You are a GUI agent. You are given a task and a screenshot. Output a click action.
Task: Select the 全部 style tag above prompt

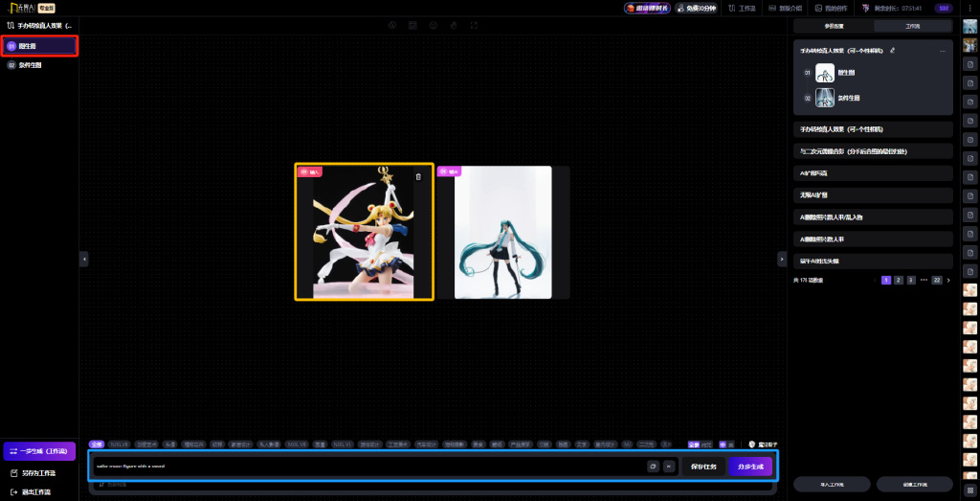pos(97,444)
